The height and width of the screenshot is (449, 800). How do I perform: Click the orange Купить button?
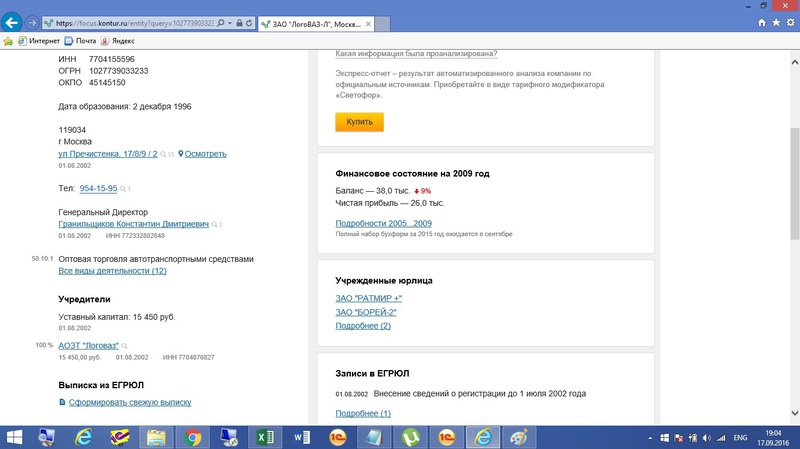click(359, 122)
